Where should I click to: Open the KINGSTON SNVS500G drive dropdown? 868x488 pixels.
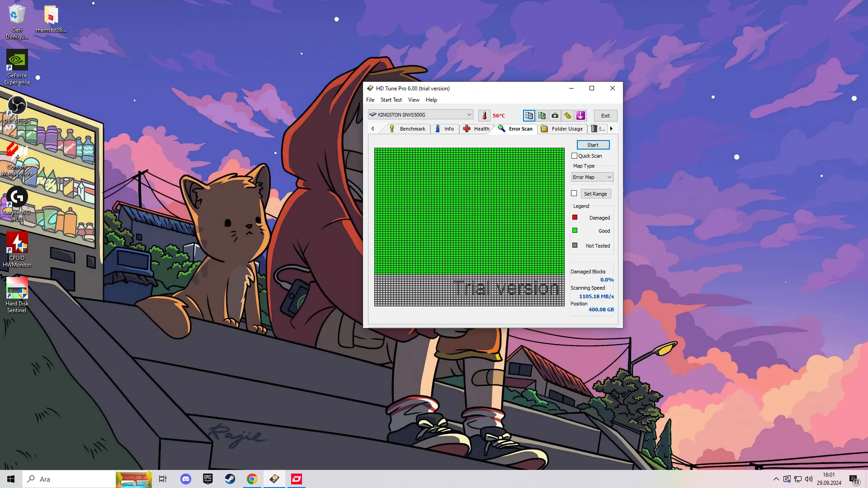pyautogui.click(x=420, y=115)
